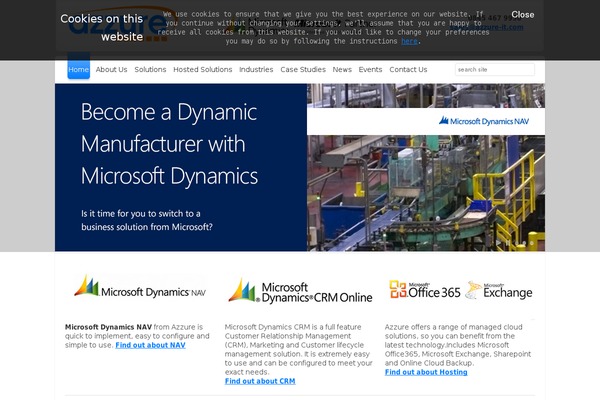The width and height of the screenshot is (600, 400).
Task: Click the Microsoft Exchange logo
Action: 499,290
